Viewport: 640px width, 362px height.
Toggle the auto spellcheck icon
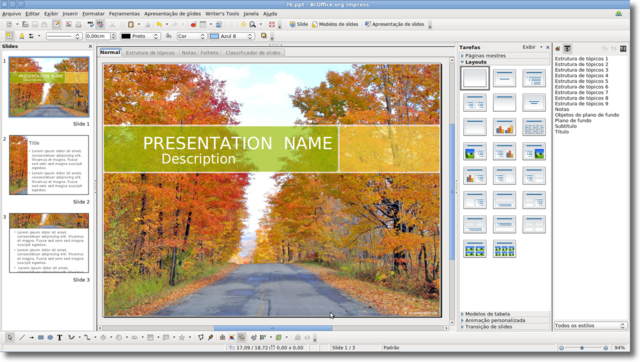[x=100, y=24]
